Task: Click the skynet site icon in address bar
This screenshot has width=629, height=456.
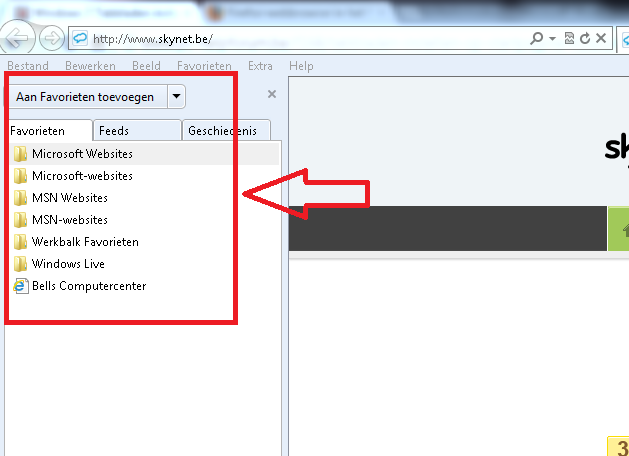Action: pyautogui.click(x=80, y=39)
